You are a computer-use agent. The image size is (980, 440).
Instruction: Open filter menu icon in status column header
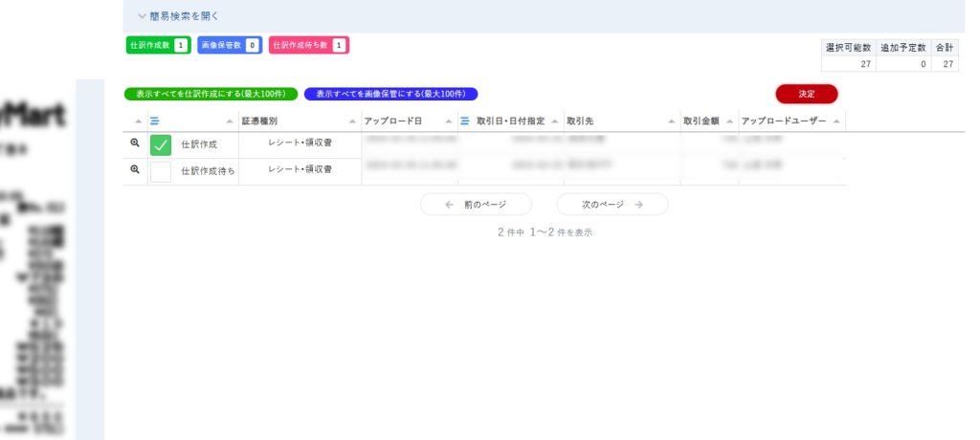click(155, 121)
